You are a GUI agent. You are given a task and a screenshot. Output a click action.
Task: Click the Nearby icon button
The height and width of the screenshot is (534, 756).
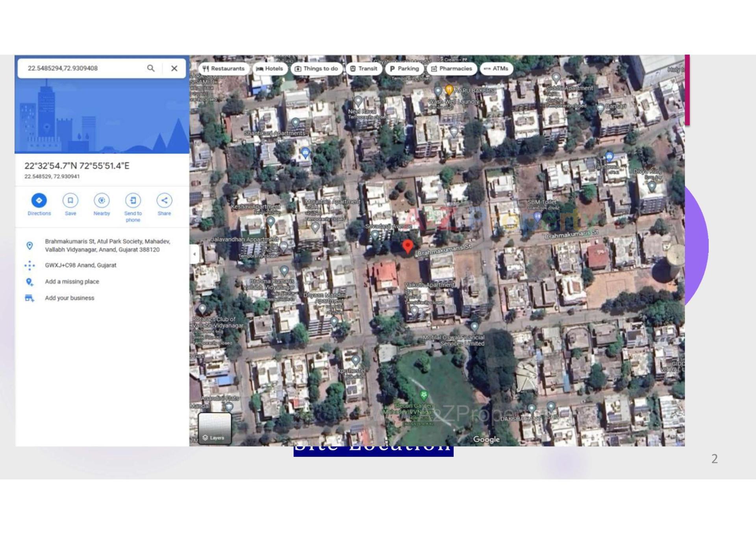pos(102,200)
